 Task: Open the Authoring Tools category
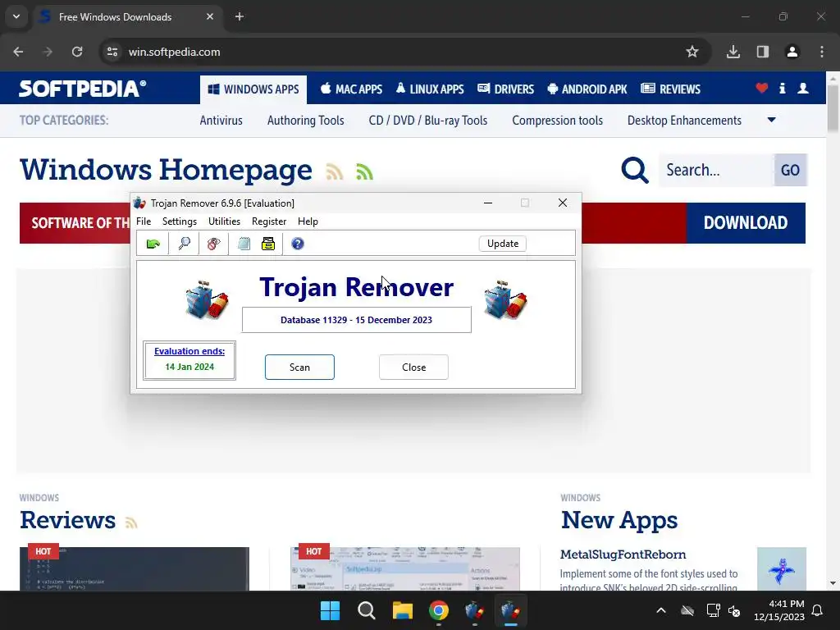pos(306,121)
